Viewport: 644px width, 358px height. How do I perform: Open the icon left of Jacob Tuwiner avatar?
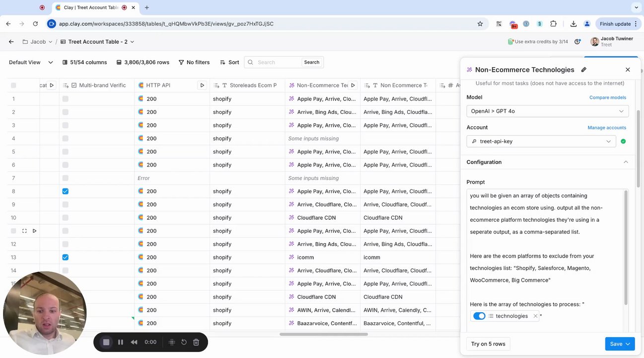click(x=577, y=42)
